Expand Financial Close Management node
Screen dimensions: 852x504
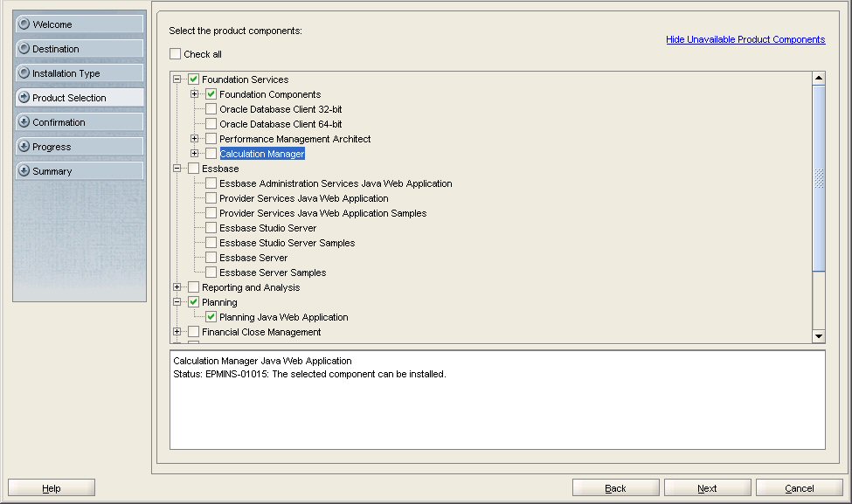177,332
